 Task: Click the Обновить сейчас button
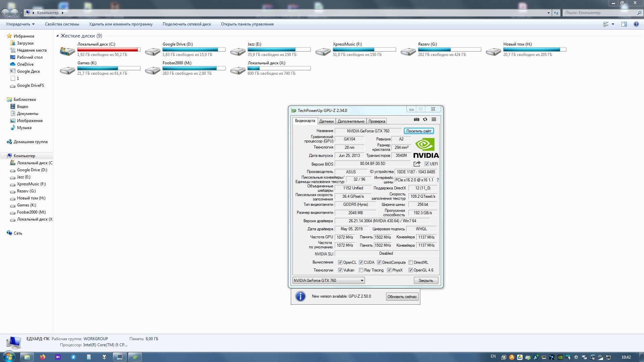tap(402, 297)
